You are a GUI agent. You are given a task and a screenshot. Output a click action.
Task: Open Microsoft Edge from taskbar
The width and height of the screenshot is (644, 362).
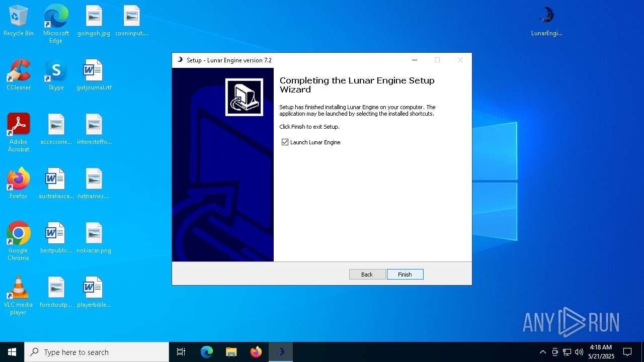(x=206, y=352)
